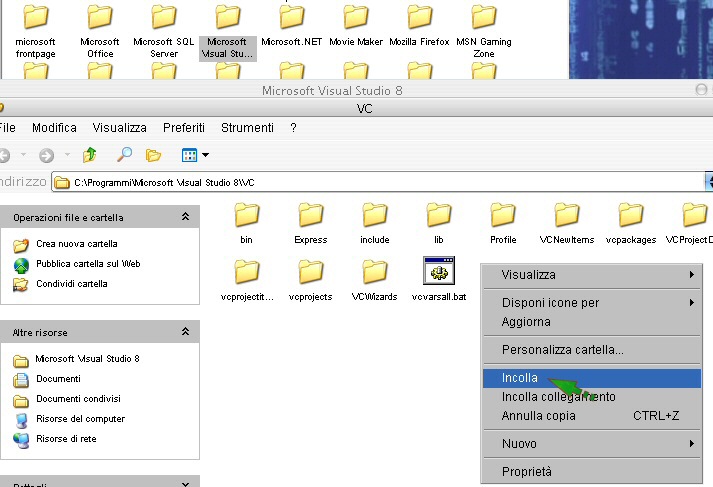Open the dropdown arrow next to Views icon

pos(206,155)
